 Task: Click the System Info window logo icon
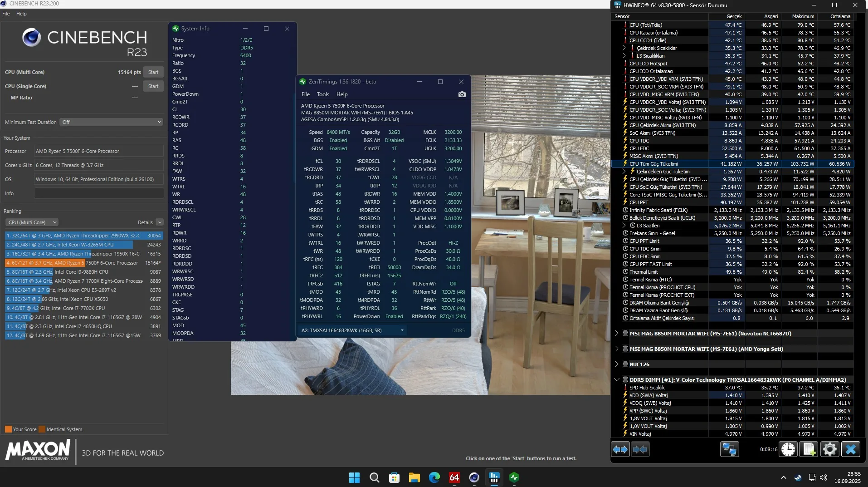click(176, 29)
